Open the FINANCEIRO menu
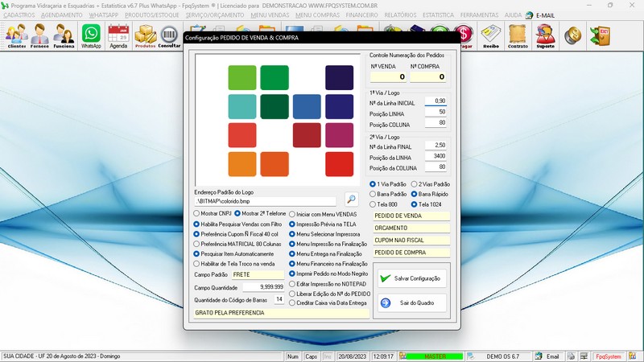Screen dimensions: 644x362 click(x=362, y=14)
